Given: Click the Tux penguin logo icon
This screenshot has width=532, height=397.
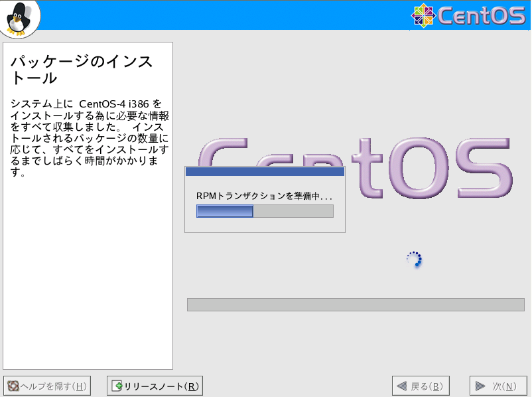Looking at the screenshot, I should (19, 19).
